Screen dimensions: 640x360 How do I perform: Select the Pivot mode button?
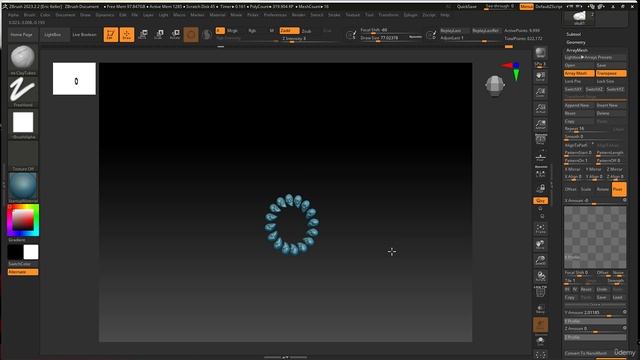point(619,189)
